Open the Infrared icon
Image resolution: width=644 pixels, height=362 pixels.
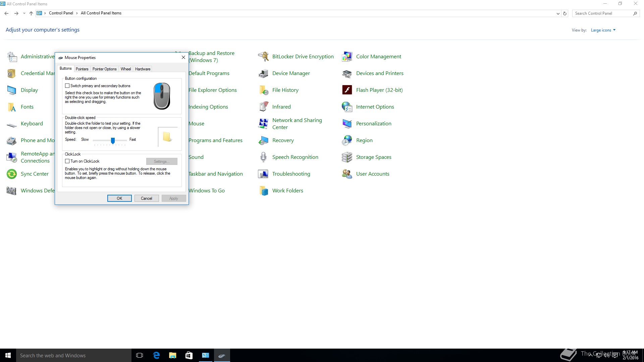263,107
